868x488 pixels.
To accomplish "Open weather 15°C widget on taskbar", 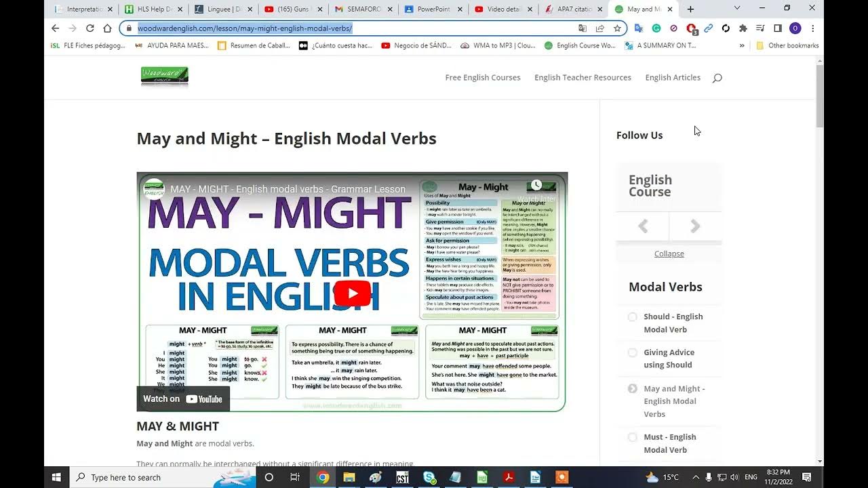I will click(x=662, y=477).
